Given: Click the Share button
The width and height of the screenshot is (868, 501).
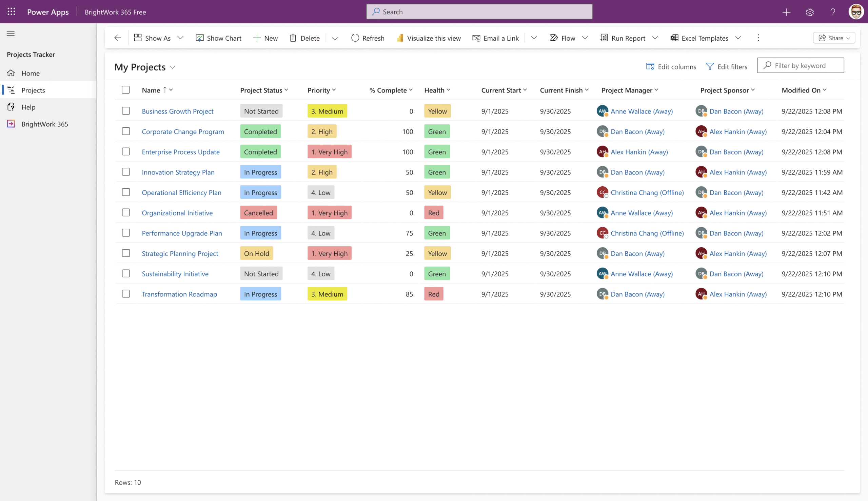Looking at the screenshot, I should click(x=833, y=38).
